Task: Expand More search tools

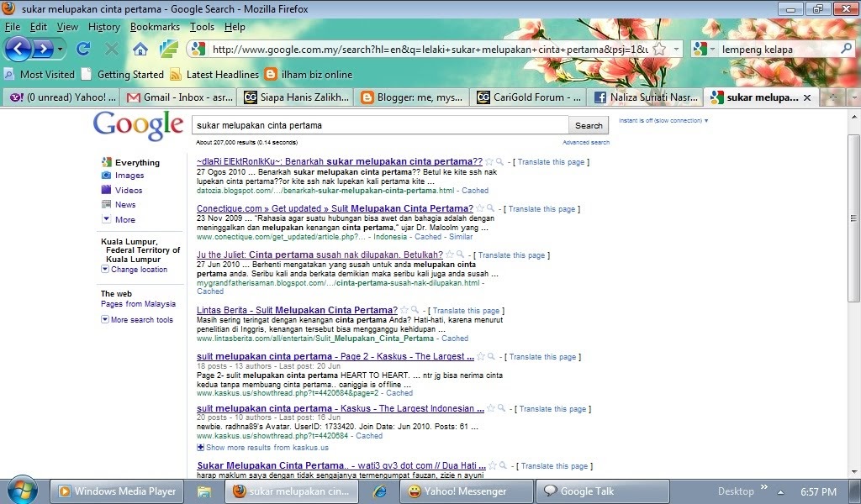Action: [x=137, y=320]
